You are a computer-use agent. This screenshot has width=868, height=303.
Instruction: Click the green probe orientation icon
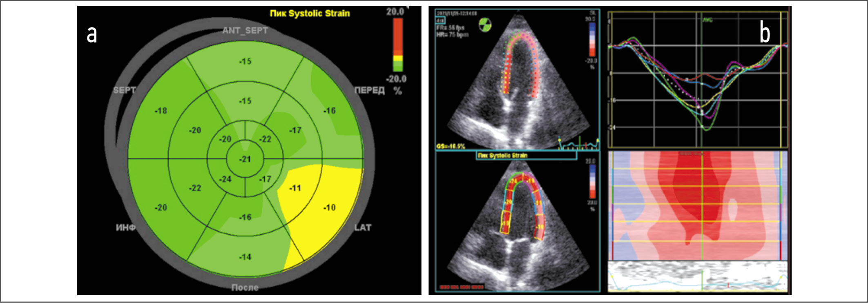[485, 25]
